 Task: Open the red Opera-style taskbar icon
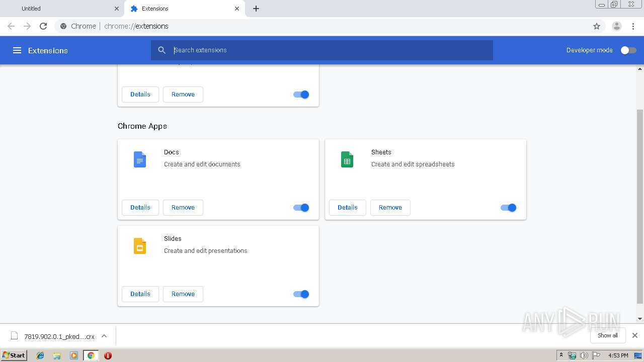coord(108,355)
